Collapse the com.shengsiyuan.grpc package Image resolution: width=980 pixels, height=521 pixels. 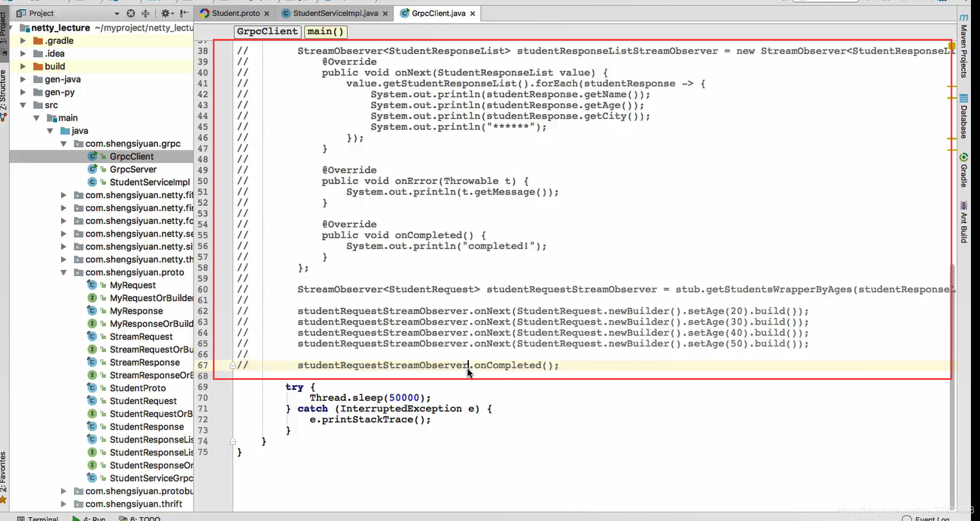click(64, 144)
